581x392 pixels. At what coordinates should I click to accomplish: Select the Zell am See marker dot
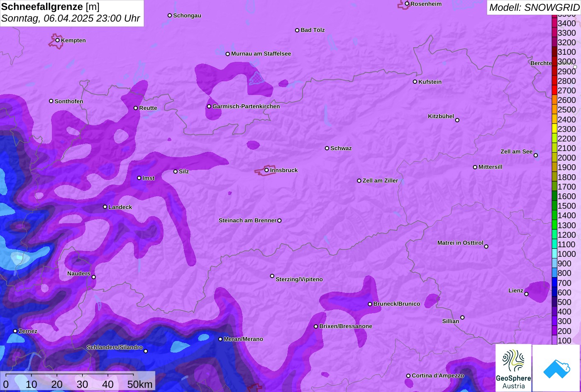536,155
